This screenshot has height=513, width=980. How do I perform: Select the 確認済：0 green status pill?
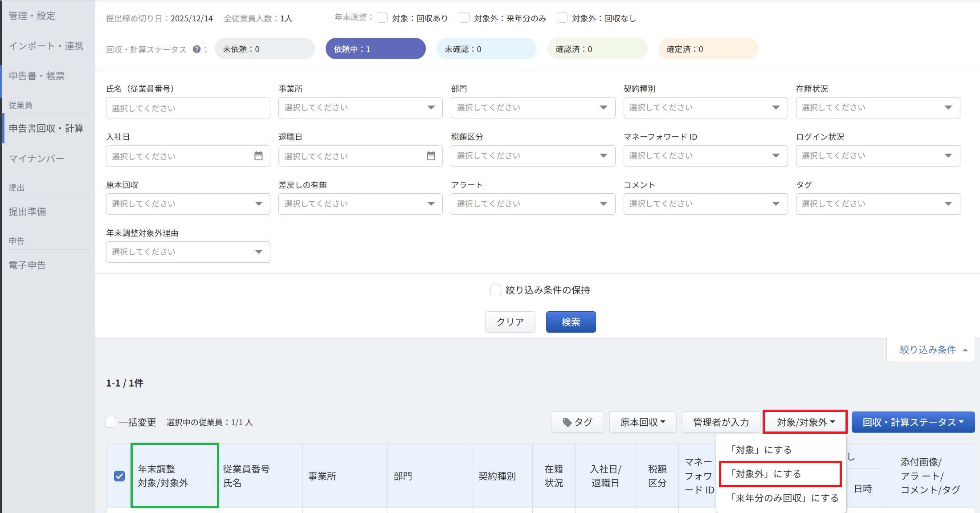[597, 49]
